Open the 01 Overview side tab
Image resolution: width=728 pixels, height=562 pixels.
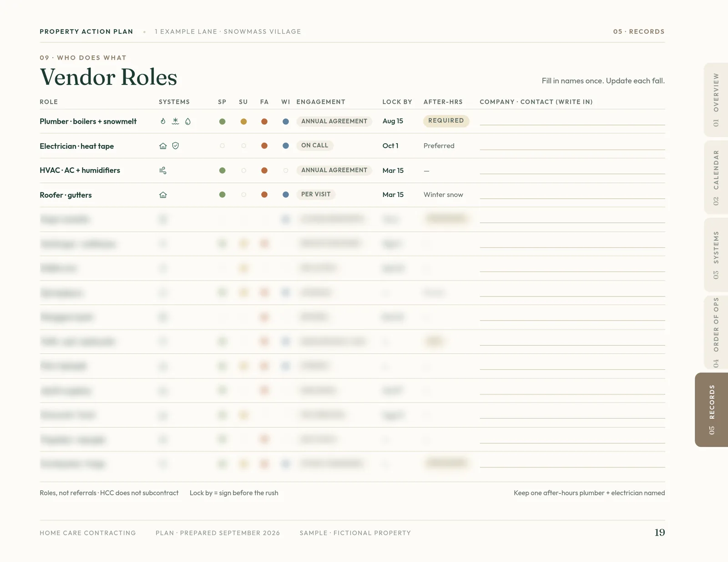pos(716,100)
